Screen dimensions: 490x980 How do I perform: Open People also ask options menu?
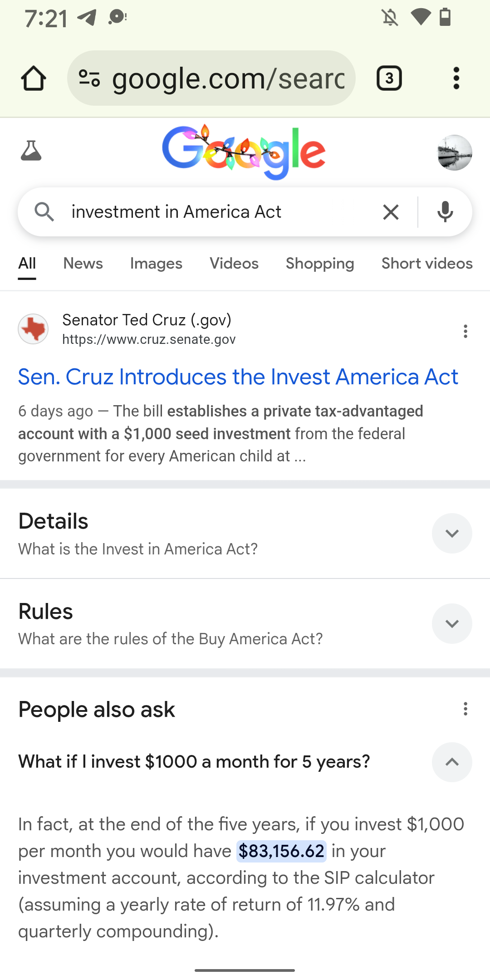point(465,709)
